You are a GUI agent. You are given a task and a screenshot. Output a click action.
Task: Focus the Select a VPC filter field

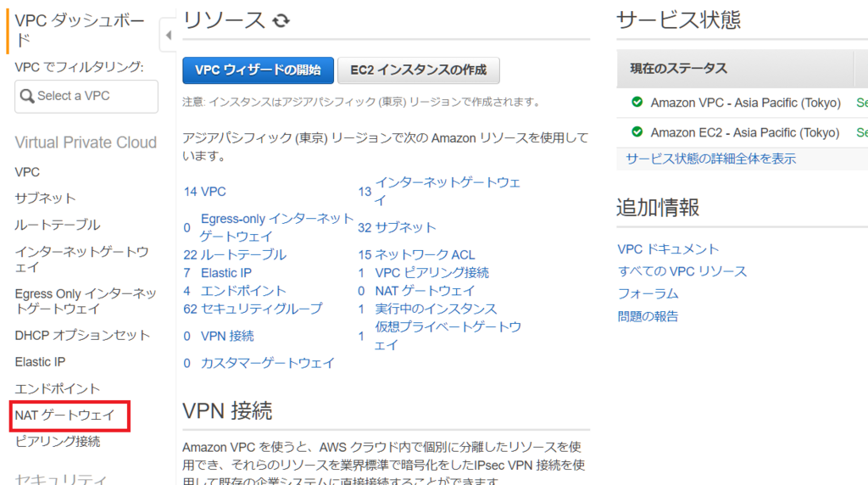[x=86, y=97]
